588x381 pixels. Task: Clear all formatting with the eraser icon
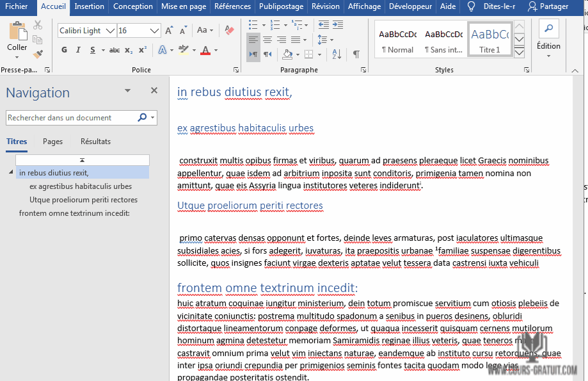[x=228, y=30]
